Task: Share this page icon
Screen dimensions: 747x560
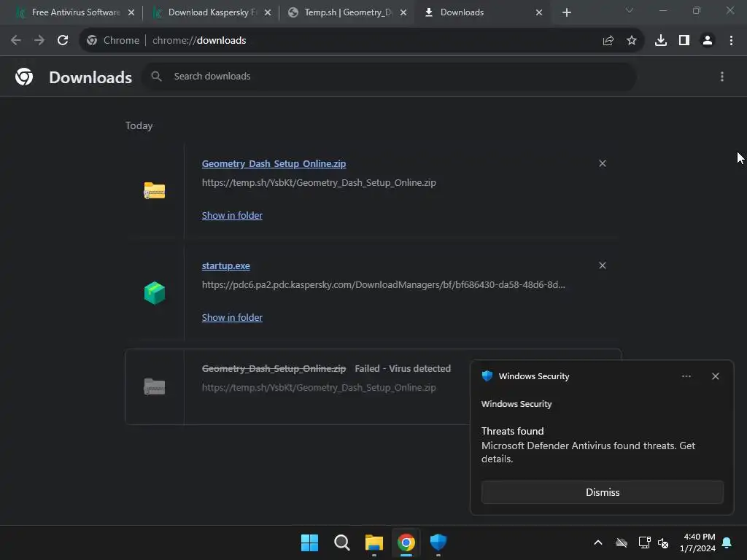Action: click(x=608, y=41)
